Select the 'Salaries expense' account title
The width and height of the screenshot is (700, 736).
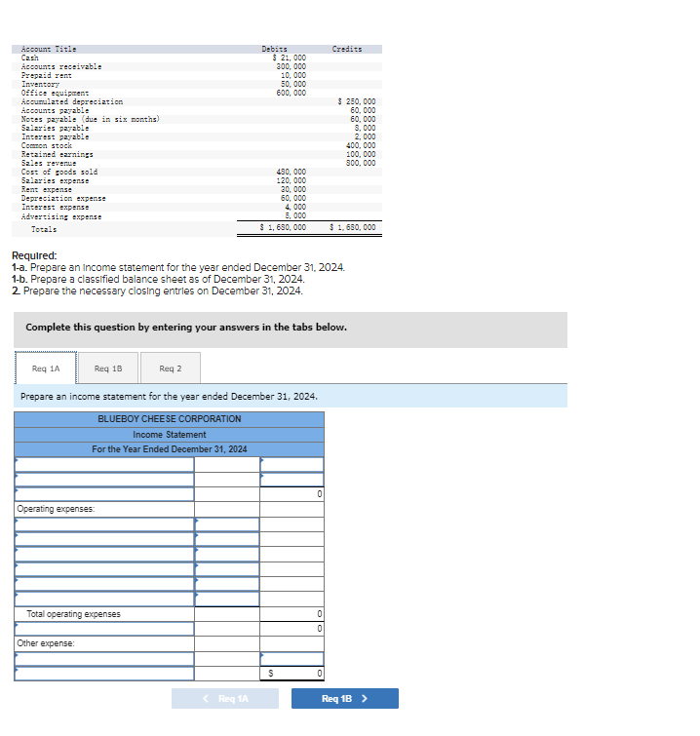coord(55,180)
